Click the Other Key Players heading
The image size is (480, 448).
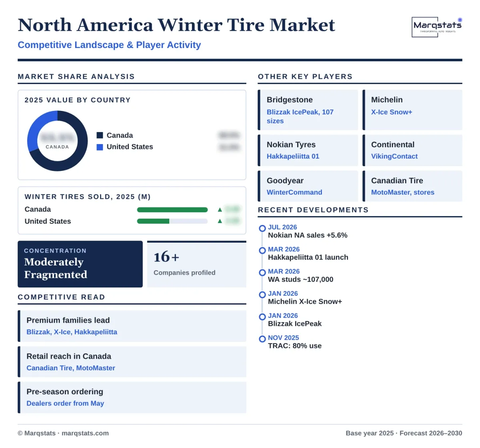pyautogui.click(x=305, y=76)
